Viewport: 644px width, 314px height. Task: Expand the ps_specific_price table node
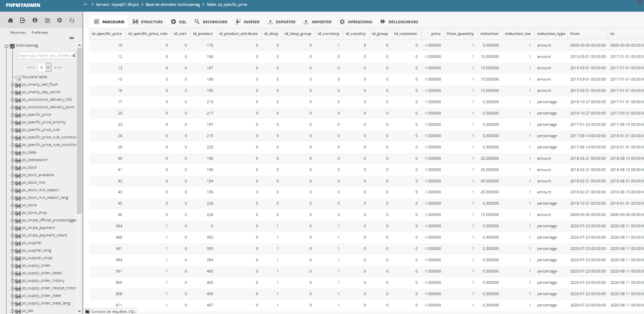(12, 115)
